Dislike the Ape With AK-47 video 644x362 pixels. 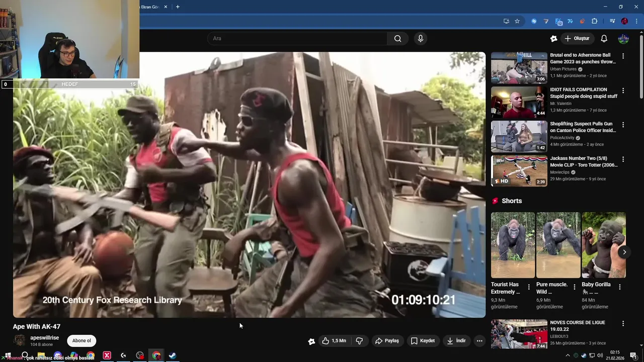coord(359,341)
